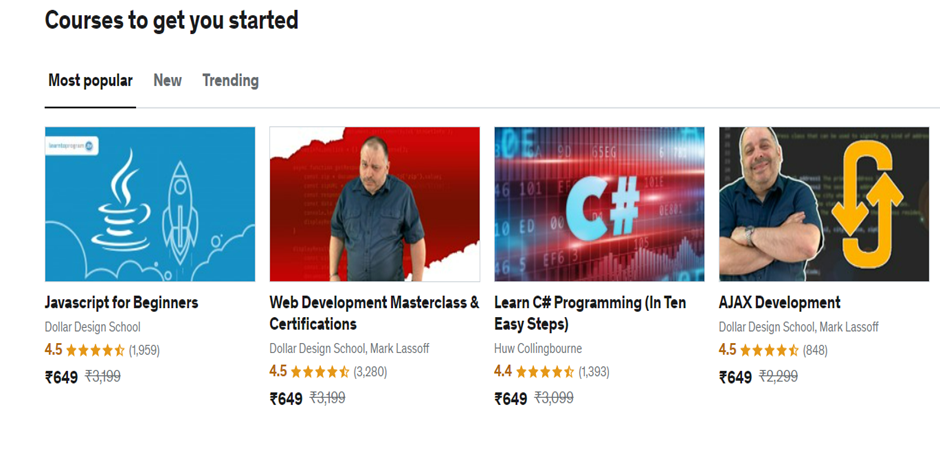Click the AJAX Development thumbnail image
Screen dimensions: 940x473
coord(824,204)
